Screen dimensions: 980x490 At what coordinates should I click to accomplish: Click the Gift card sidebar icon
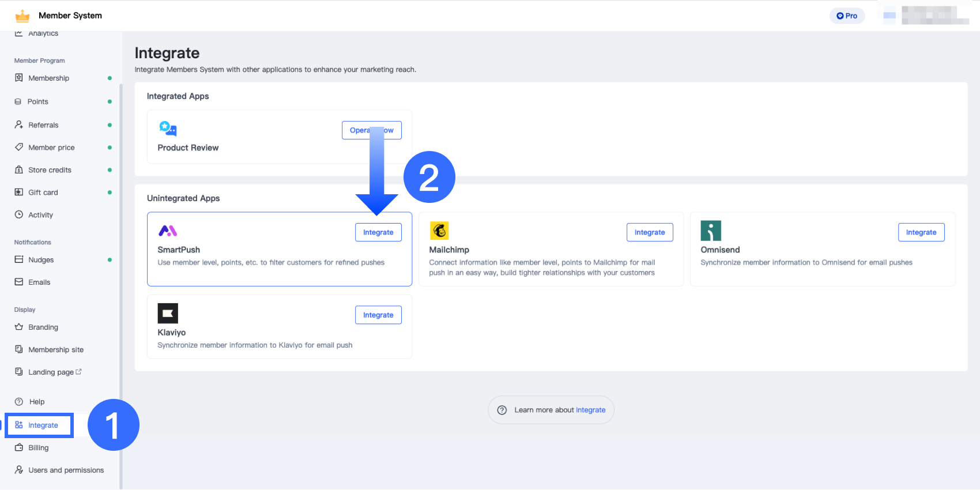click(19, 193)
